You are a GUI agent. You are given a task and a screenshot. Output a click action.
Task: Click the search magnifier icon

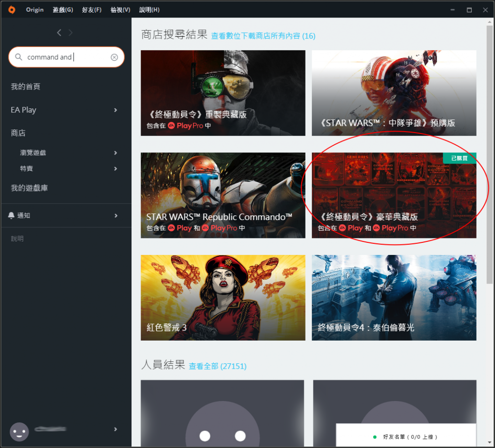click(19, 57)
